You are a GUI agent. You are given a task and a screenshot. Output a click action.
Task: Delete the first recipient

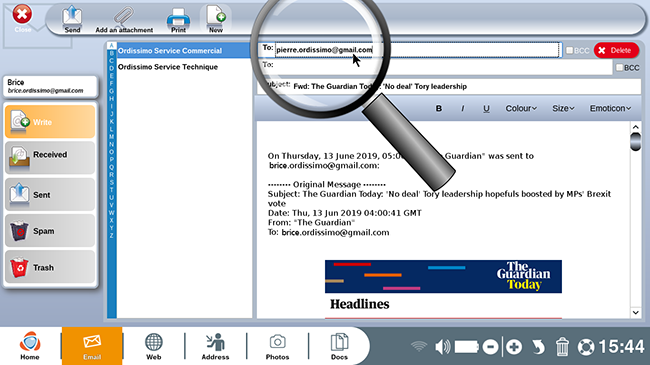(616, 50)
